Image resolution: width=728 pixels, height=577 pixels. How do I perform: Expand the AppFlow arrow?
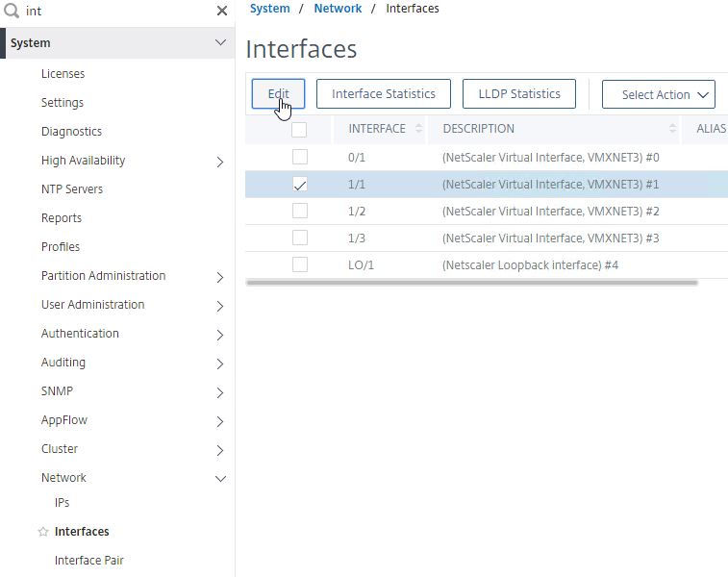(220, 422)
